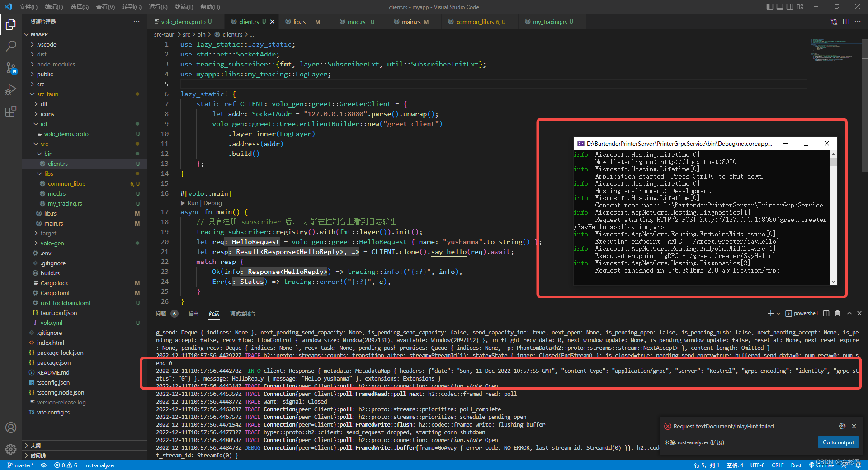Screen dimensions: 868x470
Task: Open Source Control view with 15 badge
Action: coord(11,68)
